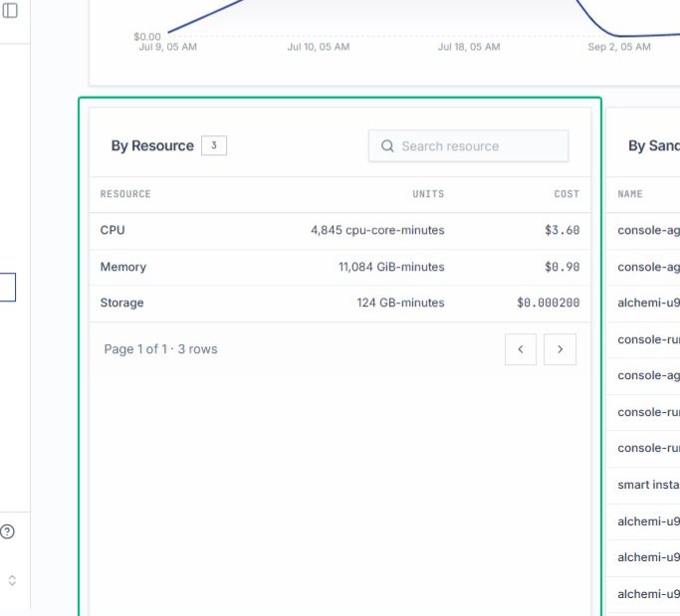Sort by COST column header

tap(567, 194)
